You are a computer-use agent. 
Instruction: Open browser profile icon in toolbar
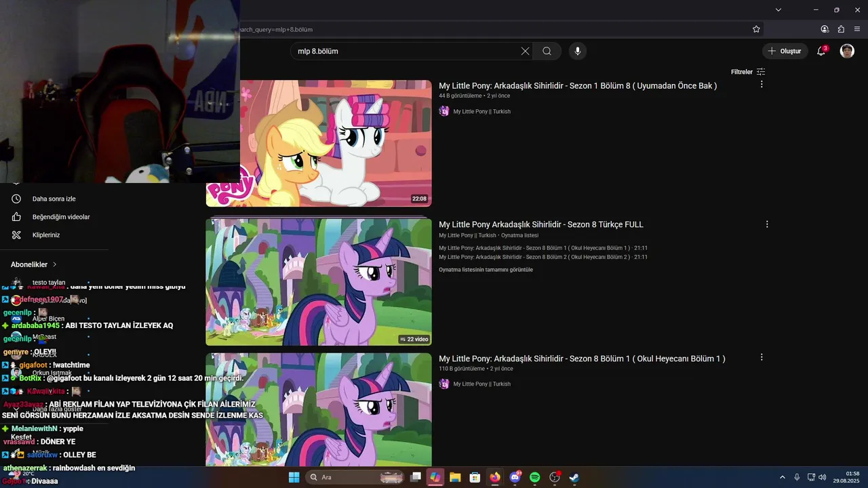(x=825, y=29)
